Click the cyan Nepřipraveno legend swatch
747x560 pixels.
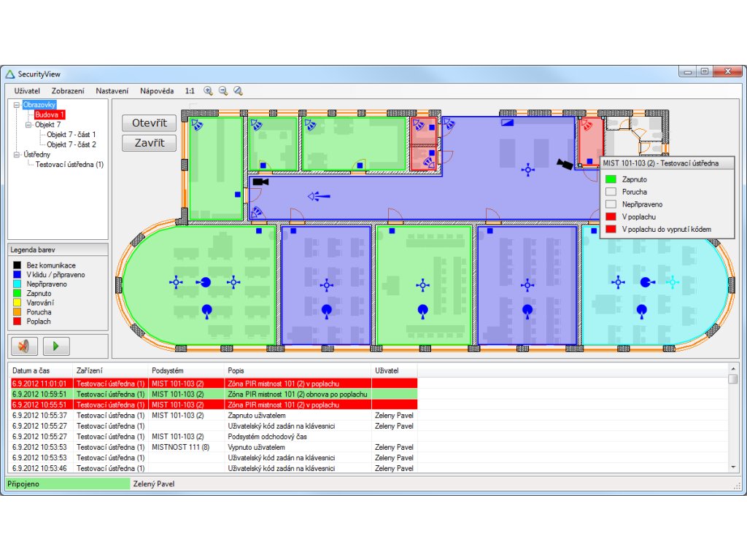click(x=18, y=284)
